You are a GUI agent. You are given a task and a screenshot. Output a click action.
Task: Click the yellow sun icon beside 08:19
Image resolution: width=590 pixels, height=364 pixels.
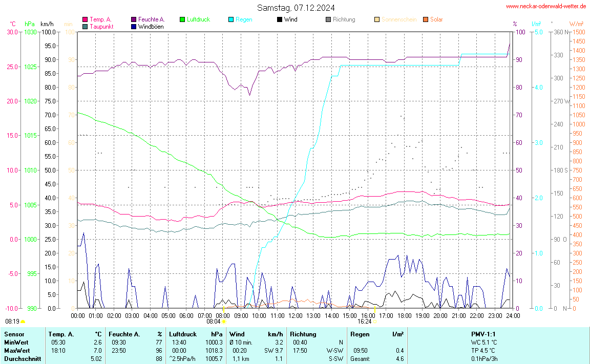(x=23, y=322)
